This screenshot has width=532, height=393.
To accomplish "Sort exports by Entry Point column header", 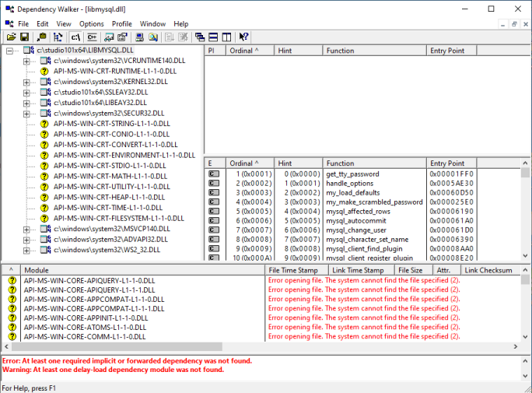I will click(x=451, y=163).
